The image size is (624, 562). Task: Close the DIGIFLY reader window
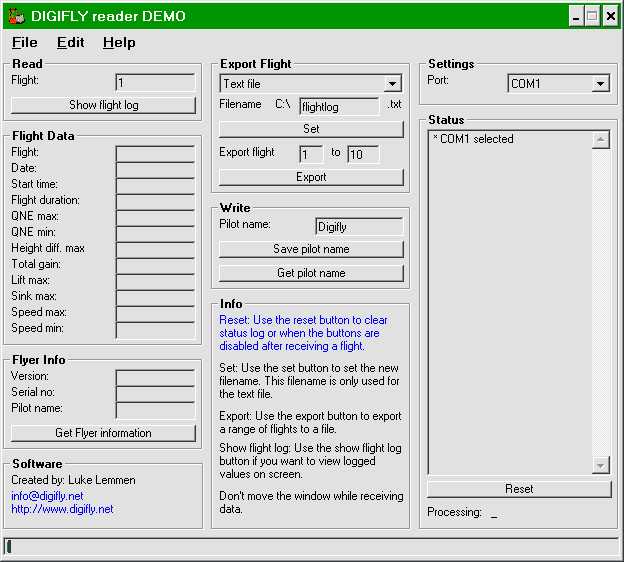pos(611,16)
